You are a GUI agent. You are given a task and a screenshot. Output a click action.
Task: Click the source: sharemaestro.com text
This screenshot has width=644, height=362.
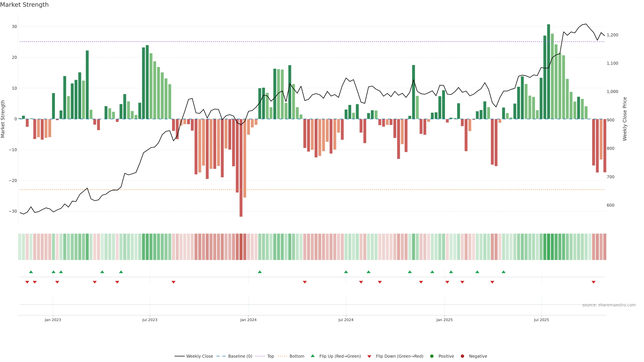(x=609, y=305)
